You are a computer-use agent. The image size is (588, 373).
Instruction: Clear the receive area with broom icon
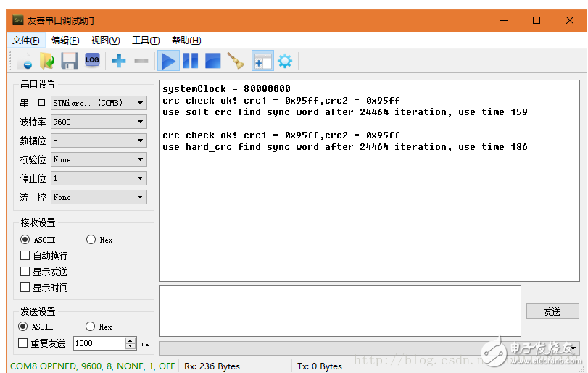(236, 61)
